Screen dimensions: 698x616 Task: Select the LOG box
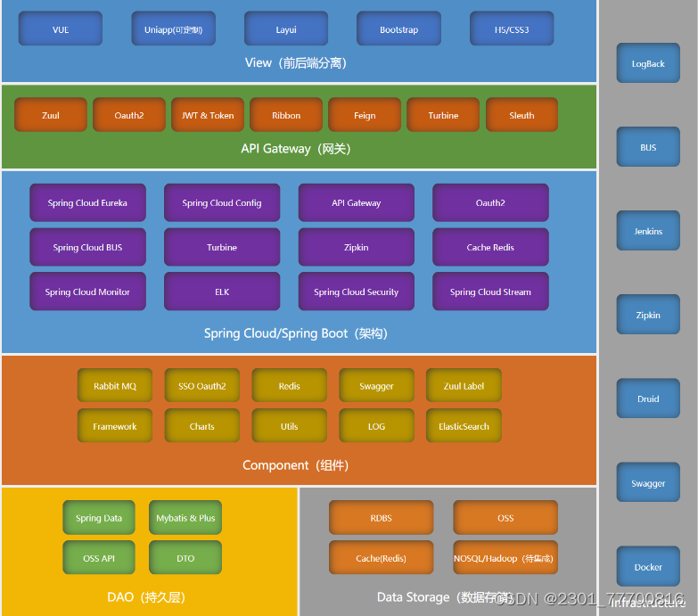coord(376,426)
